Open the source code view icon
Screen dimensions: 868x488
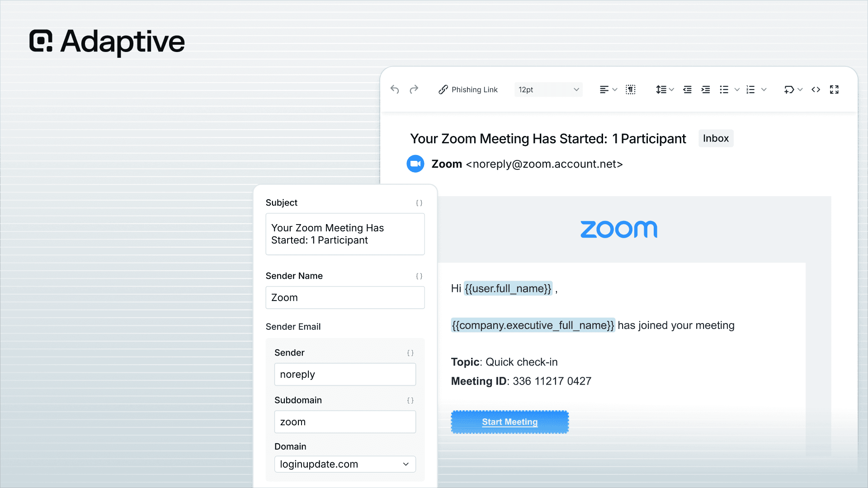pos(816,89)
